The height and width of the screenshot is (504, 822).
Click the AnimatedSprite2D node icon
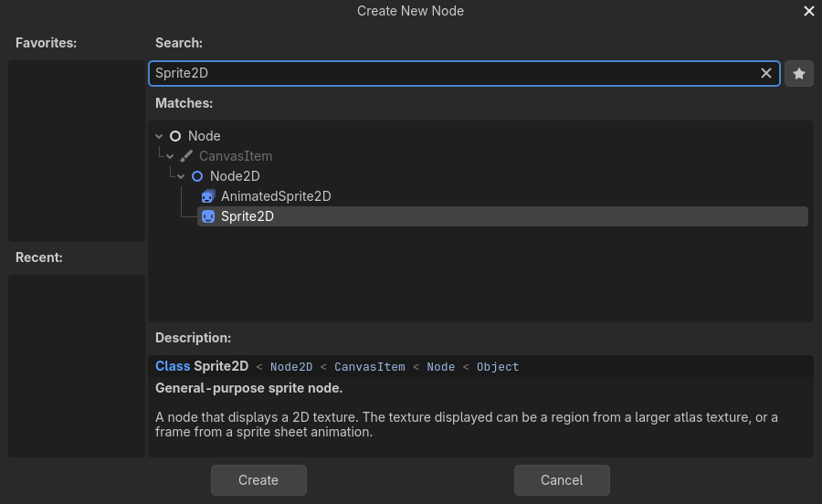coord(208,196)
